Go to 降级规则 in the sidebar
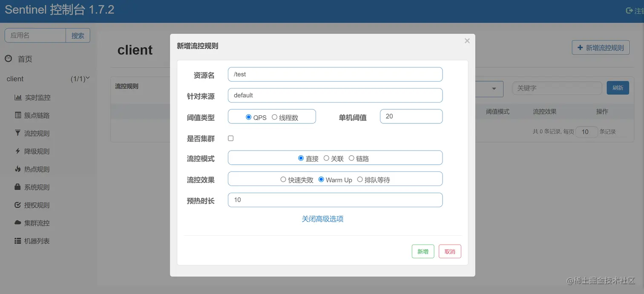Image resolution: width=644 pixels, height=294 pixels. click(37, 151)
